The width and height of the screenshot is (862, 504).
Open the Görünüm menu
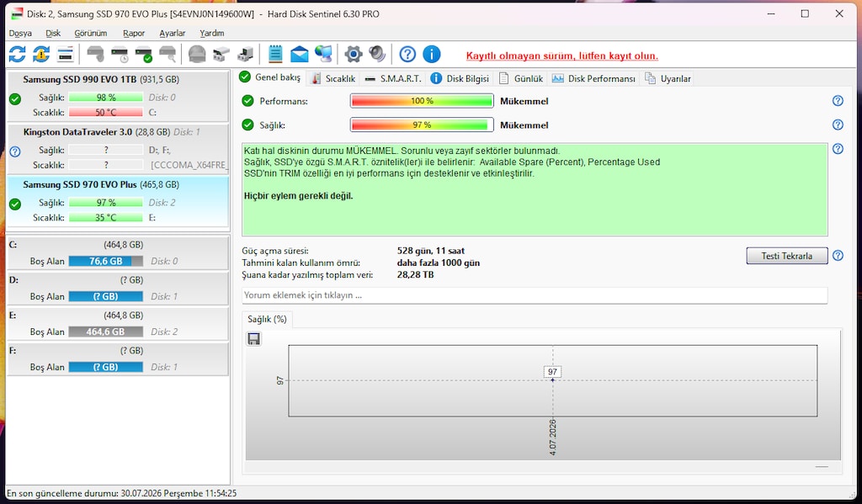91,33
